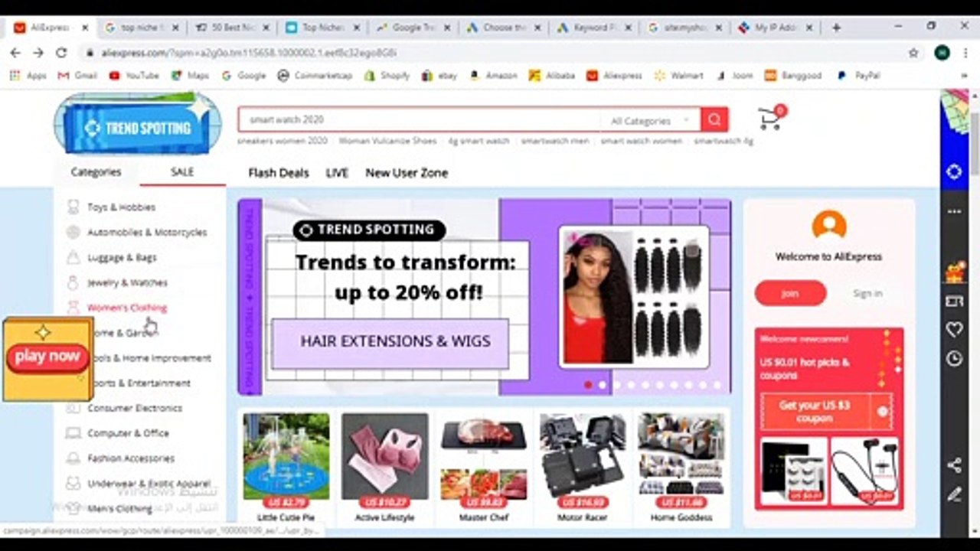Click the heart wishlist icon in right sidebar

pyautogui.click(x=954, y=330)
